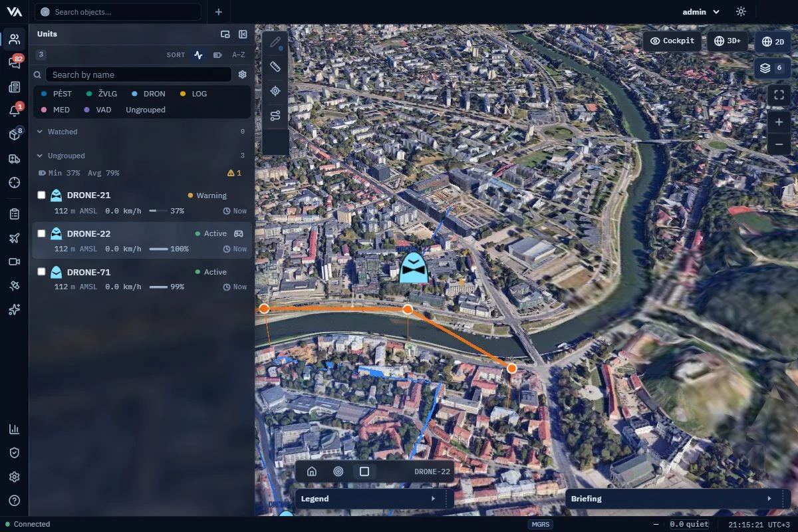Open the airplane flights sidebar icon

(15, 238)
